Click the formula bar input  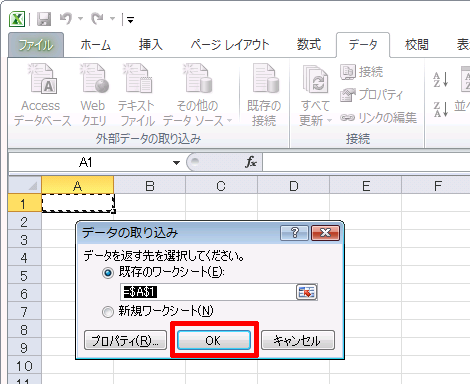(366, 162)
